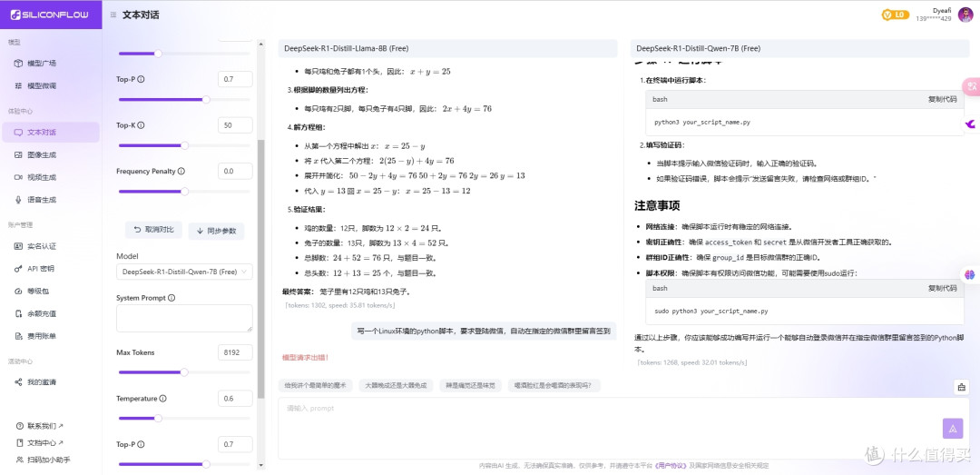This screenshot has height=475, width=980.
Task: Click the SiliconFlow logo
Action: (49, 15)
